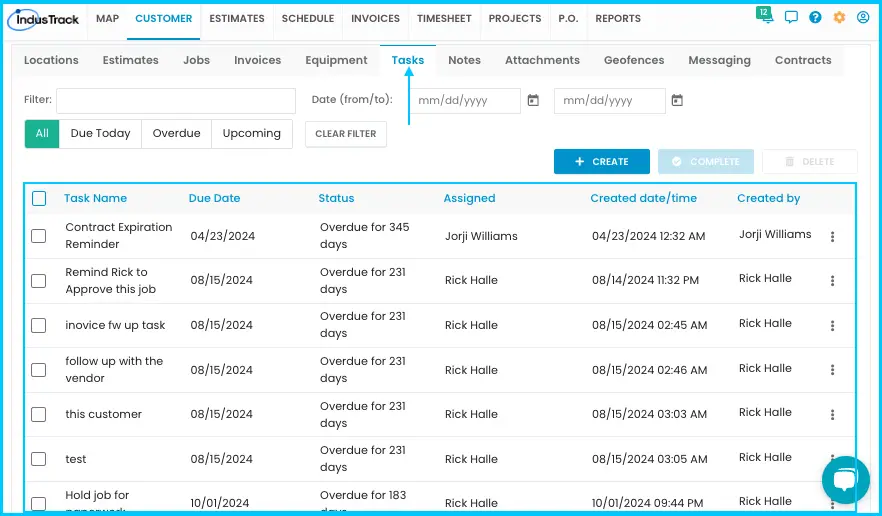Show All tasks filter
Screen dimensions: 882x516
click(x=42, y=133)
